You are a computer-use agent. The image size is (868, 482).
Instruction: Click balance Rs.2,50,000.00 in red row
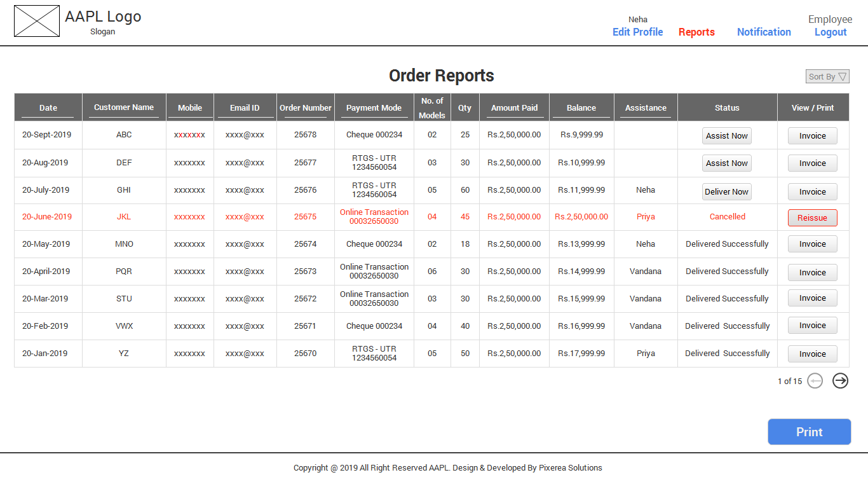tap(581, 217)
